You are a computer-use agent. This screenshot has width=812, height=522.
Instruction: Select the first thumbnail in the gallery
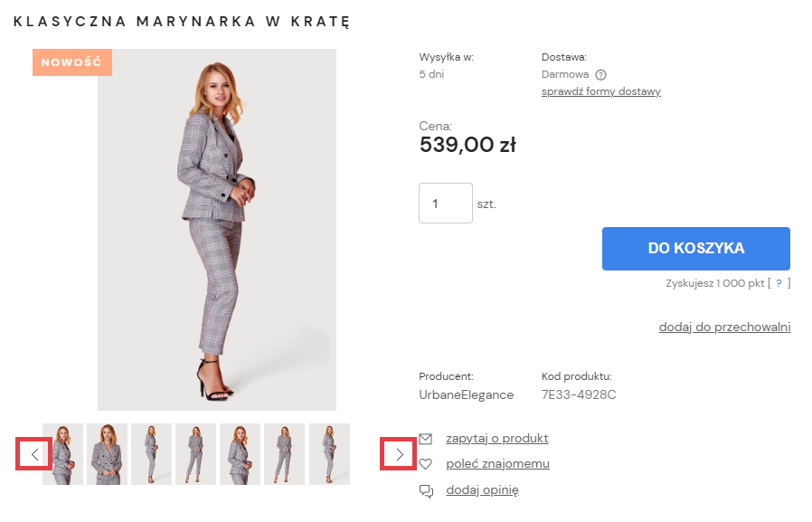coord(62,454)
